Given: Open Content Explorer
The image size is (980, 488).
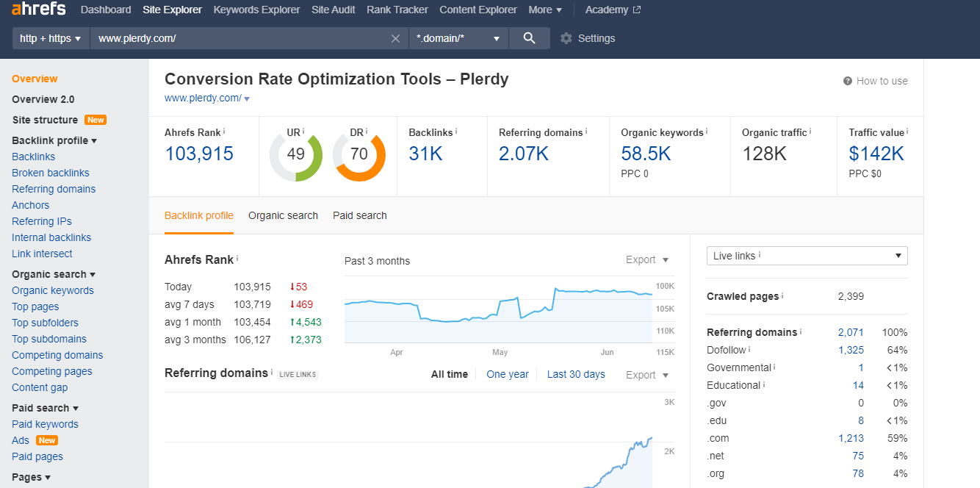Looking at the screenshot, I should coord(478,10).
